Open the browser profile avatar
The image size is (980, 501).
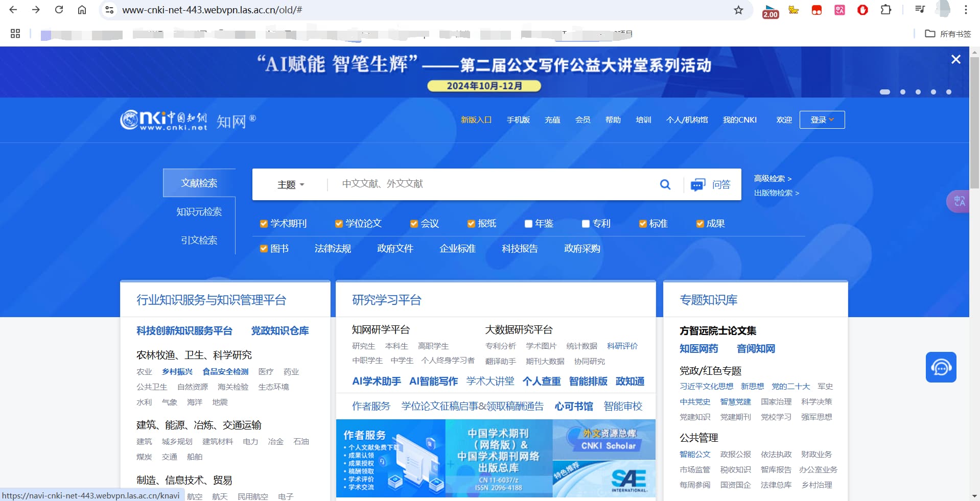coord(943,9)
